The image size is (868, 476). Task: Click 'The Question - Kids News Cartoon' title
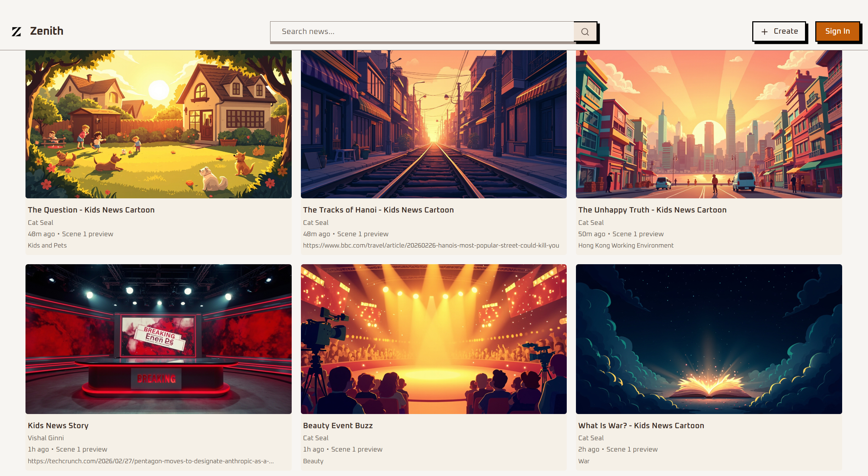(x=91, y=210)
